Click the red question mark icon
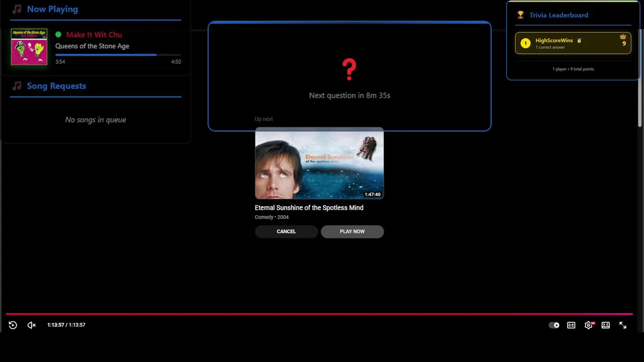Image resolution: width=644 pixels, height=362 pixels. [349, 69]
